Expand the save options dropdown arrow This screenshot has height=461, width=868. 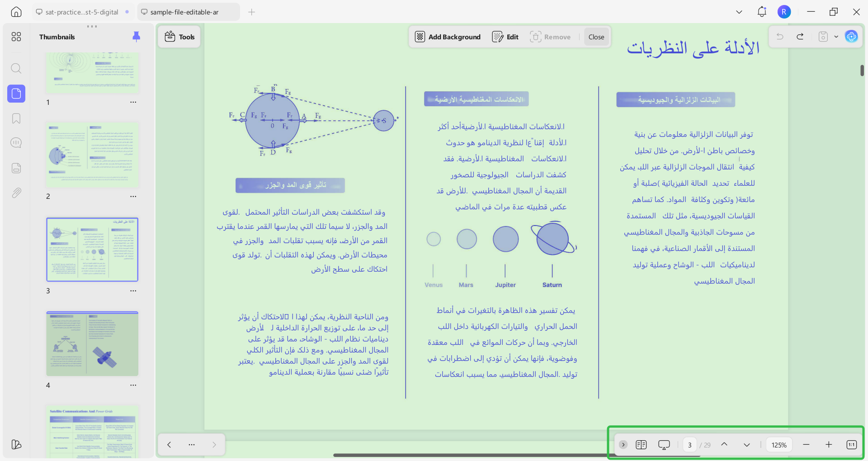(836, 37)
